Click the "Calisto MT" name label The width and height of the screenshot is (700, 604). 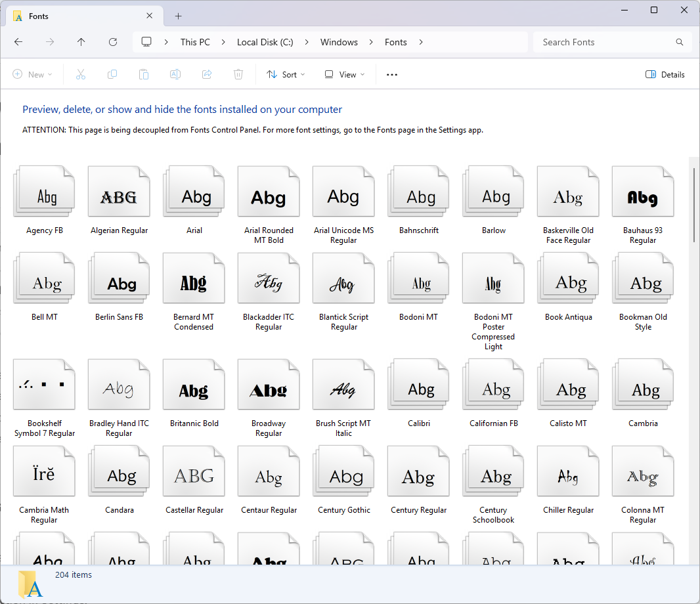568,423
